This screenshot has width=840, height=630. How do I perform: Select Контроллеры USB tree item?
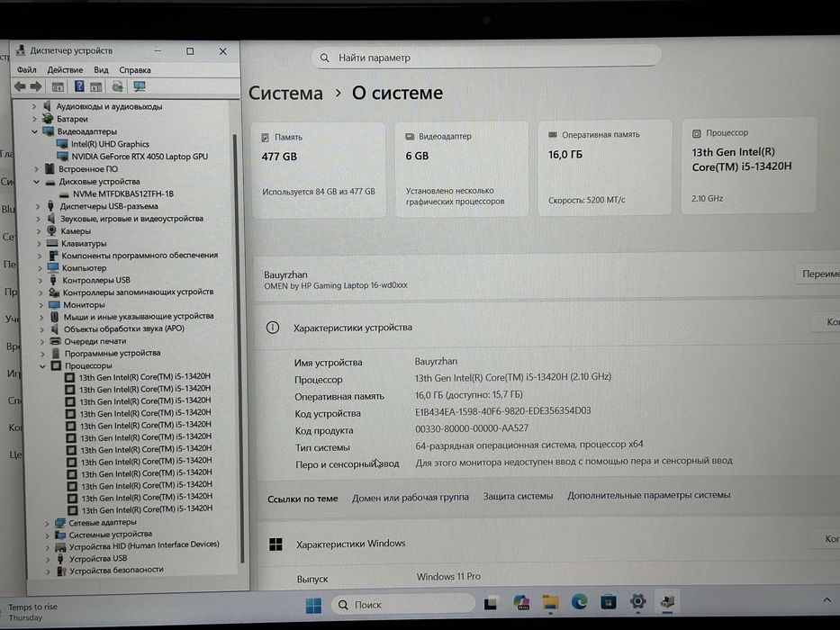(x=96, y=280)
